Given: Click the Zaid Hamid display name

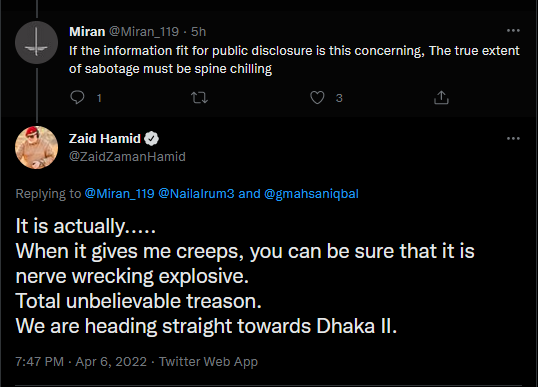Looking at the screenshot, I should (x=105, y=139).
